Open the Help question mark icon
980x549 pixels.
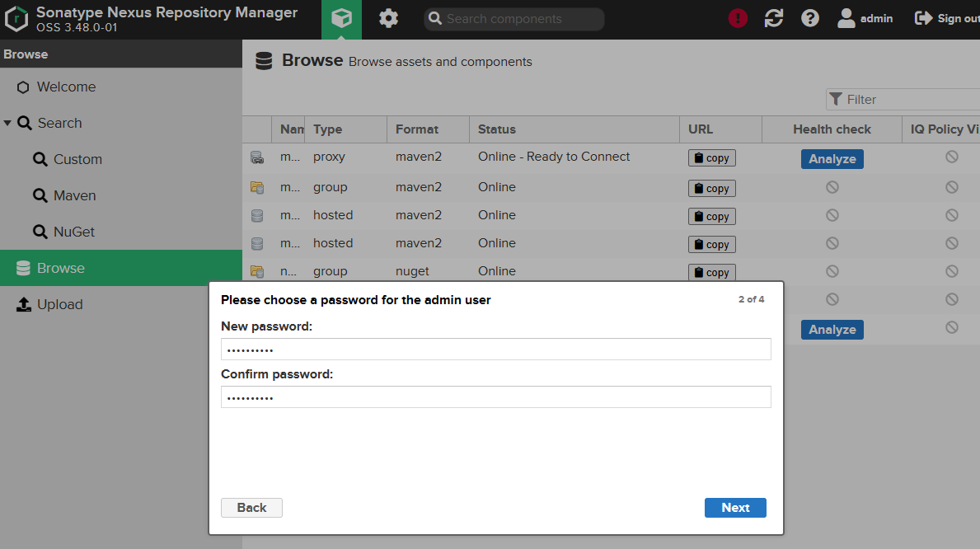click(810, 19)
